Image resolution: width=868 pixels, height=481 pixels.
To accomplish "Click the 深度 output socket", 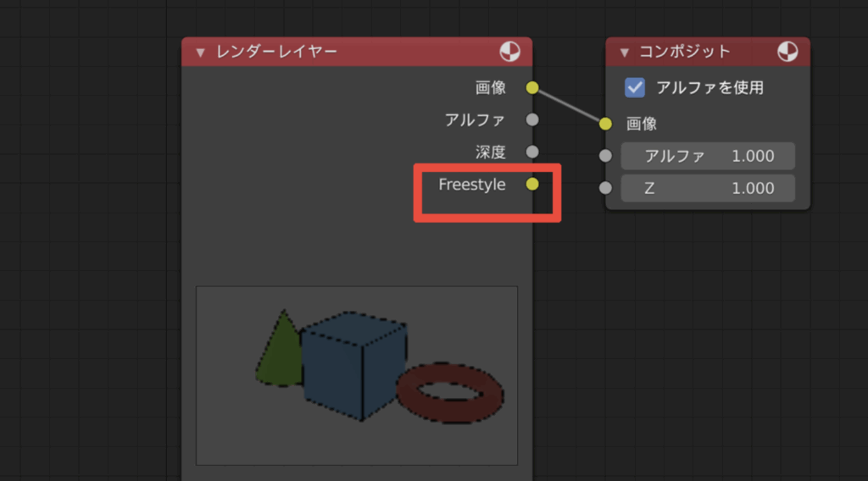I will point(532,152).
